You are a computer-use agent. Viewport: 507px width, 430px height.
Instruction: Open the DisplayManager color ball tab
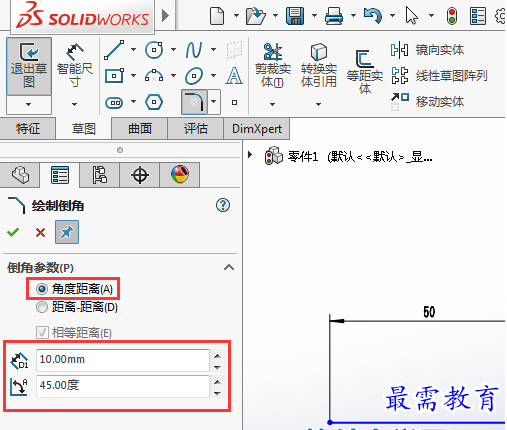(x=180, y=175)
